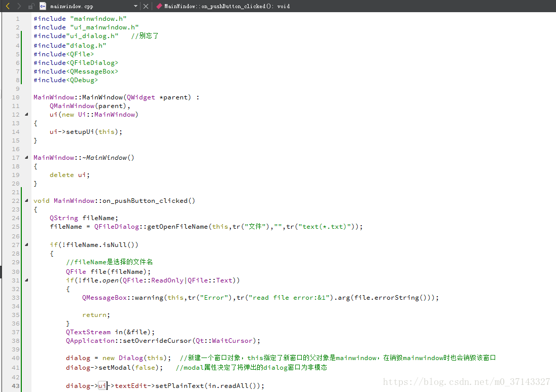
Task: Click the return; statement on line 35
Action: click(96, 315)
